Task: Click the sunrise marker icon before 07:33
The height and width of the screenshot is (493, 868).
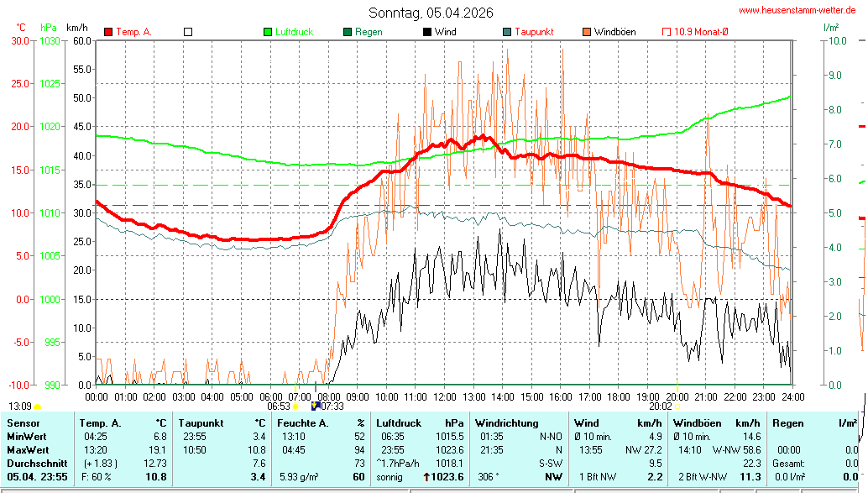Action: coord(315,406)
